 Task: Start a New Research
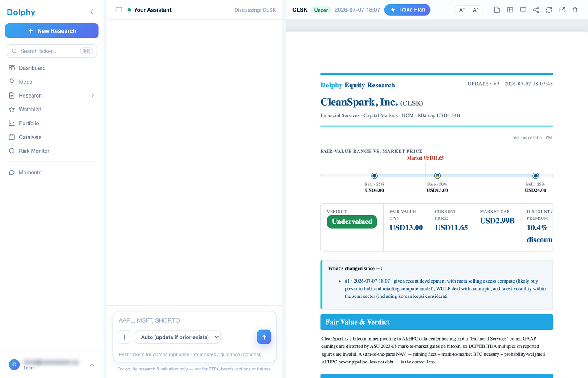52,31
